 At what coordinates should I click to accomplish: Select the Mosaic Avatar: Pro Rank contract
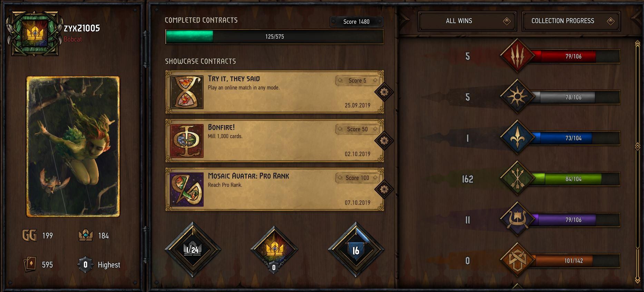(274, 189)
